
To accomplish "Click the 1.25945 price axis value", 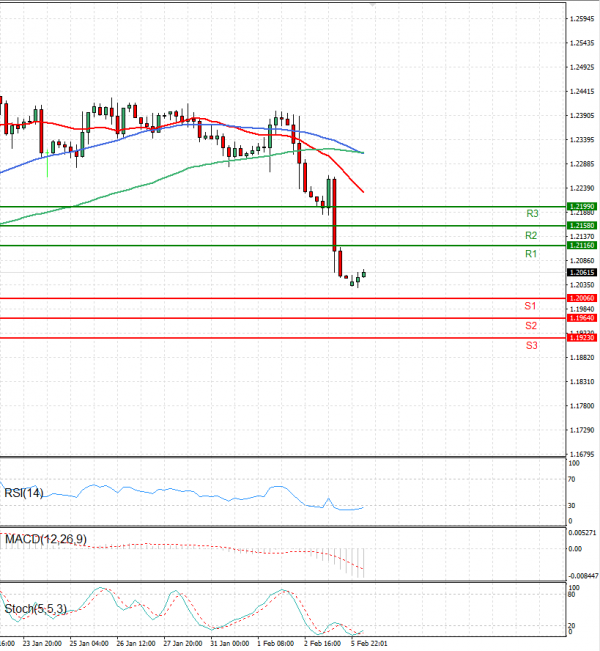I will pyautogui.click(x=582, y=19).
